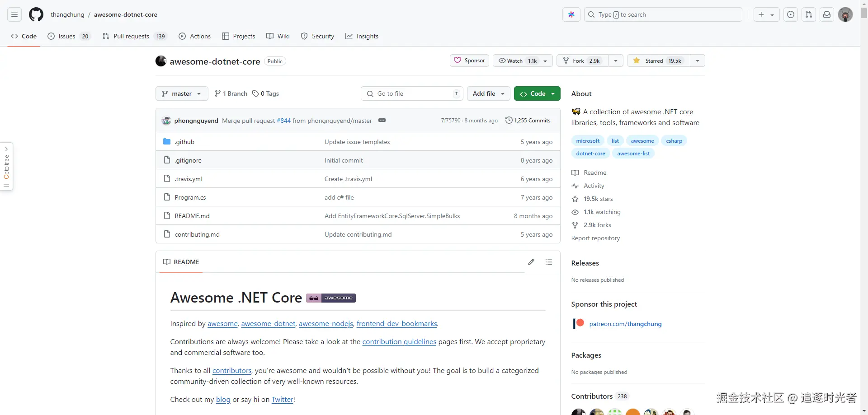Expand the Fork options dropdown arrow

(x=616, y=61)
